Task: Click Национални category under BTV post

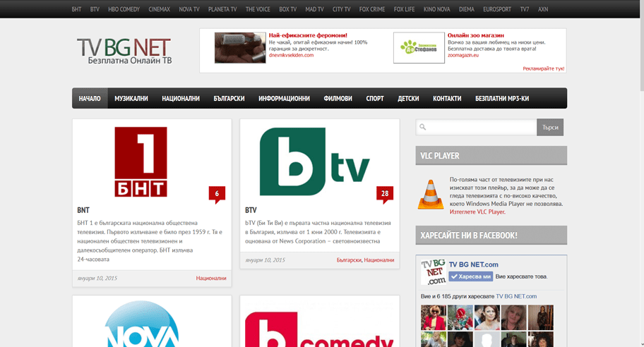Action: (x=379, y=260)
